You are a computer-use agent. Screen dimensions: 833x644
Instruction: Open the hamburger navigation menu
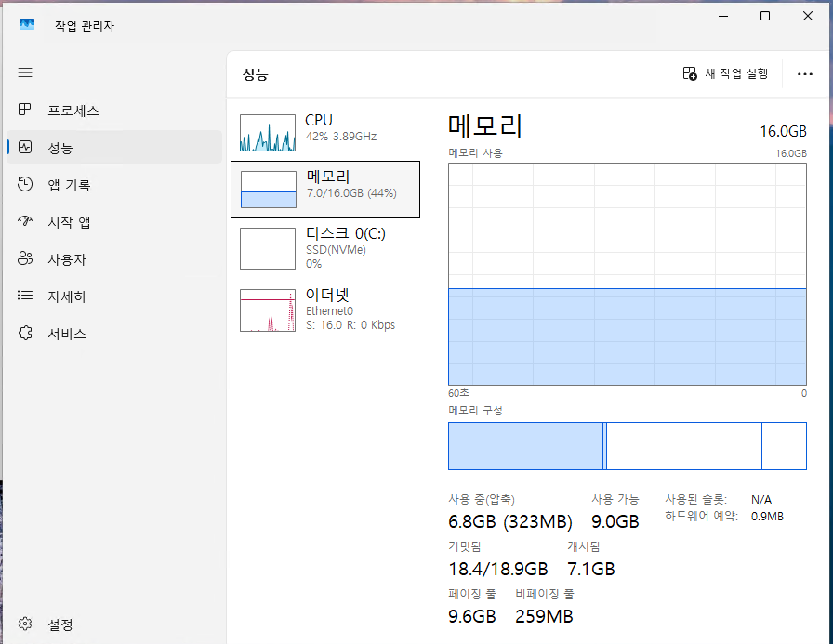pos(25,72)
